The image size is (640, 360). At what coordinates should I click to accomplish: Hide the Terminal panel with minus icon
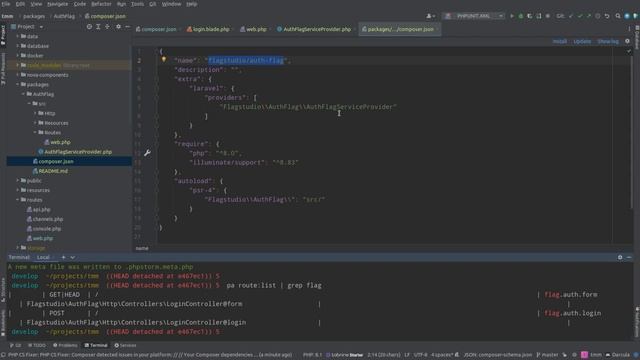click(x=629, y=257)
